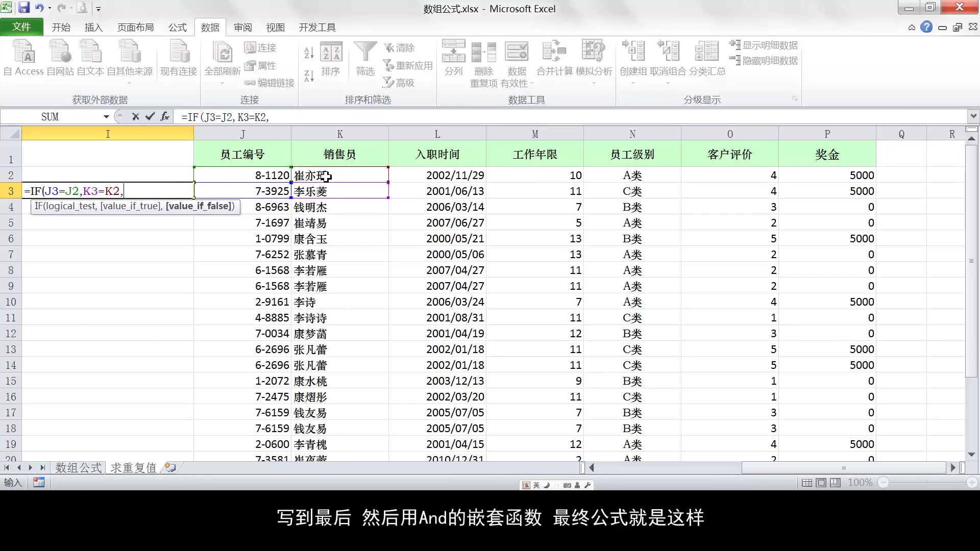Click the horizontal scrollbar

[842, 467]
